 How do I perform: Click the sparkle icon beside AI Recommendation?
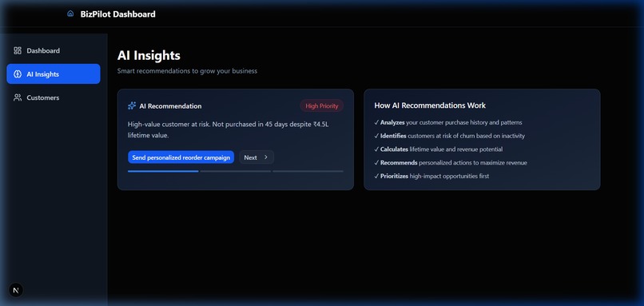point(132,106)
